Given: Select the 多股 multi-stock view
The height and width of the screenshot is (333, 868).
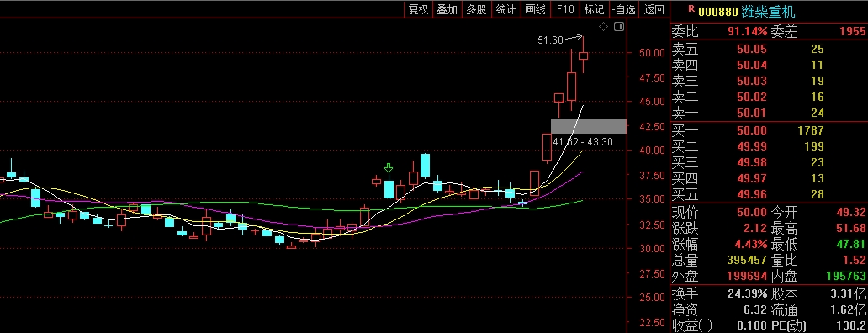Looking at the screenshot, I should tap(476, 9).
